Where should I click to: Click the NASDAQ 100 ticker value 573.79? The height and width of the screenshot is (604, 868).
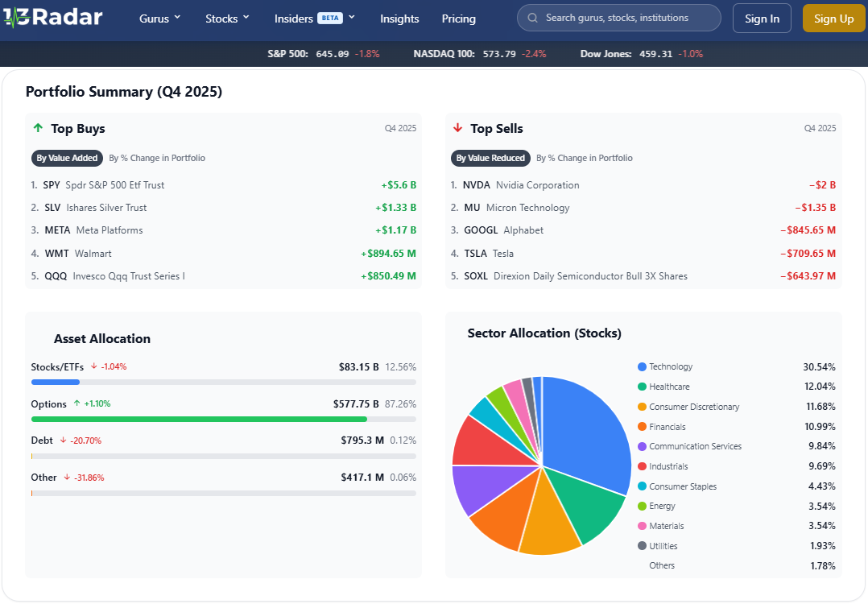(498, 54)
